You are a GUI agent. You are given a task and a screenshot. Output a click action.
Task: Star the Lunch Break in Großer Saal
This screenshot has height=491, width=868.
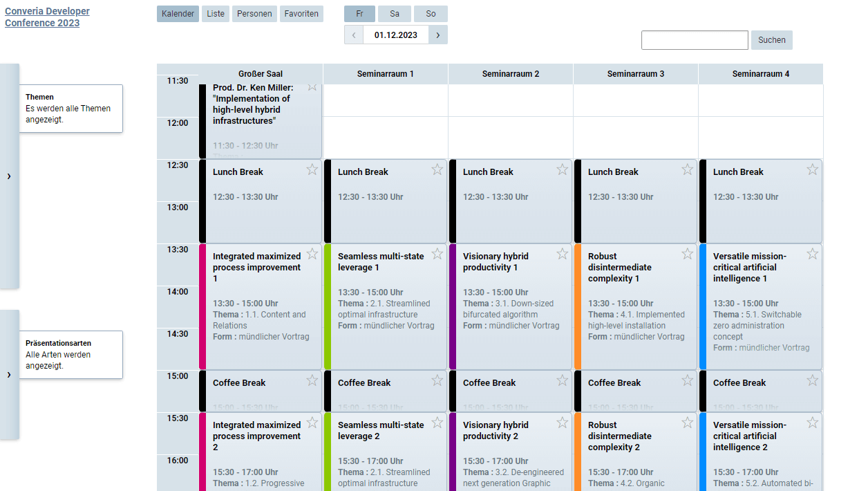[x=312, y=169]
